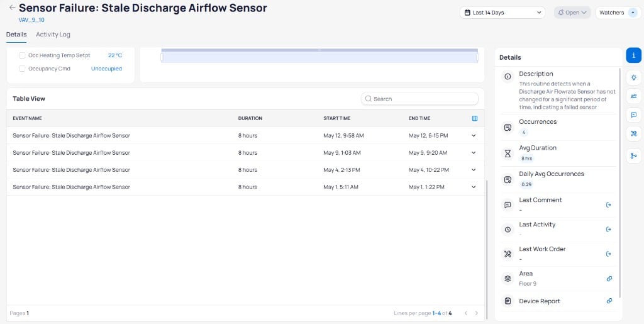Click the Area layers icon
This screenshot has width=644, height=324.
coord(508,279)
